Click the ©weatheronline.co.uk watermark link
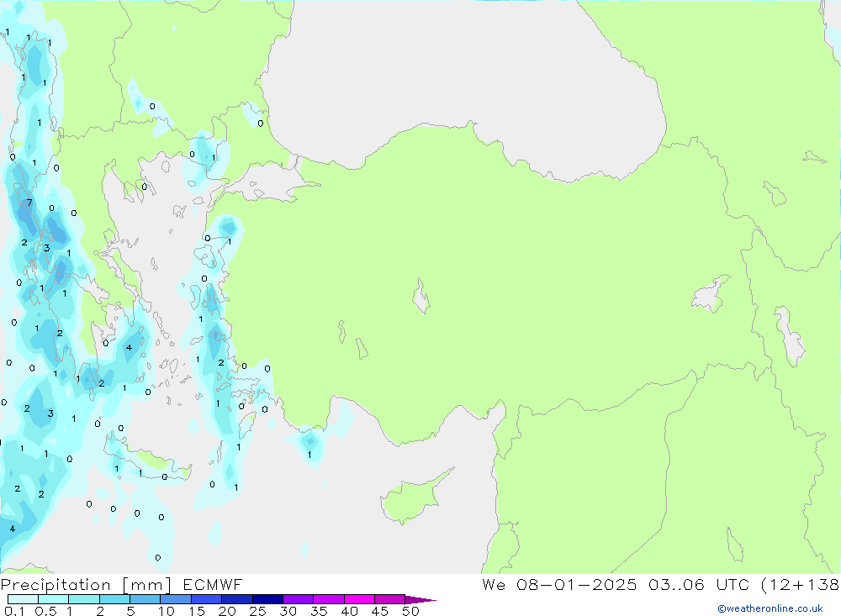This screenshot has width=841, height=616. [770, 608]
